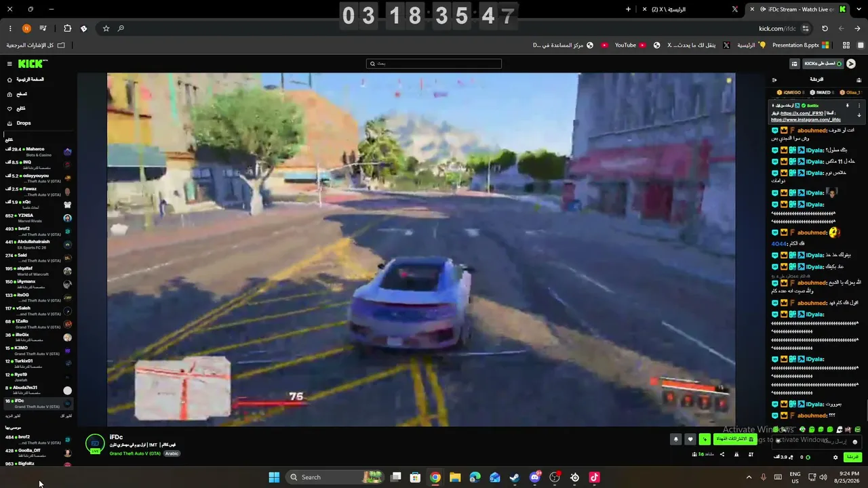
Task: Open the iAymanx channel row
Action: [x=39, y=283]
